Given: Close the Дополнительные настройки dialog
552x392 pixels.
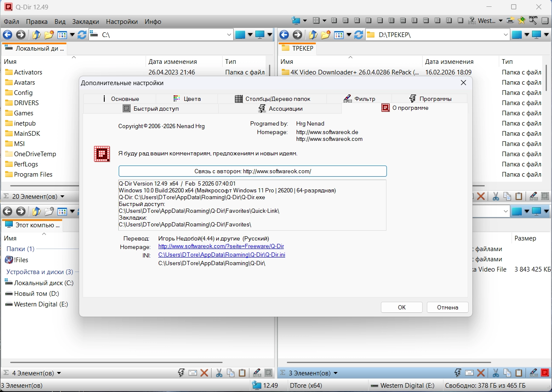Looking at the screenshot, I should pyautogui.click(x=463, y=83).
